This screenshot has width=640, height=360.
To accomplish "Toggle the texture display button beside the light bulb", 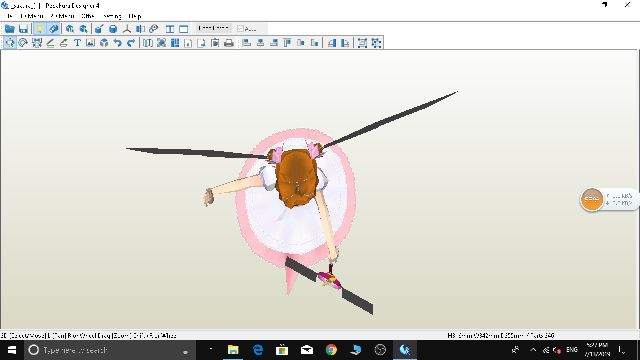I will 53,29.
